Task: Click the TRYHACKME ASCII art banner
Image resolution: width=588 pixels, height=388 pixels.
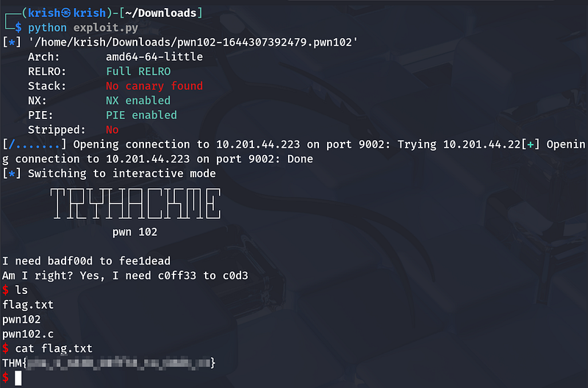Action: 135,203
